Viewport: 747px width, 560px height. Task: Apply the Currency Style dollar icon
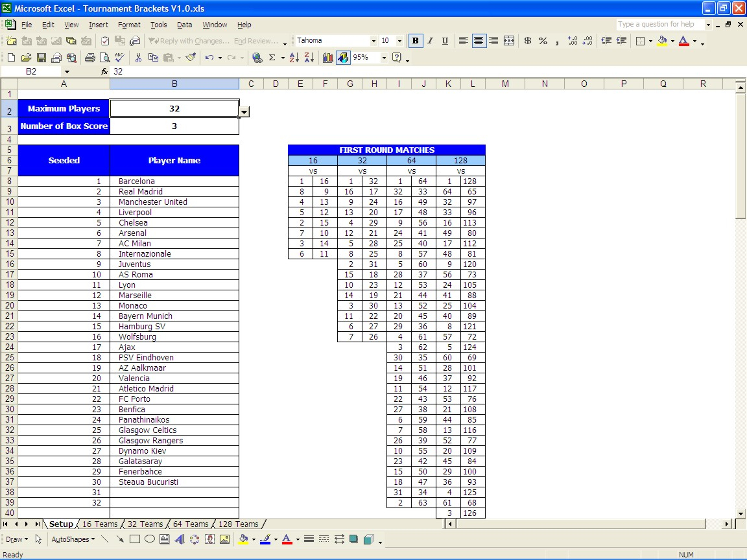pyautogui.click(x=527, y=41)
